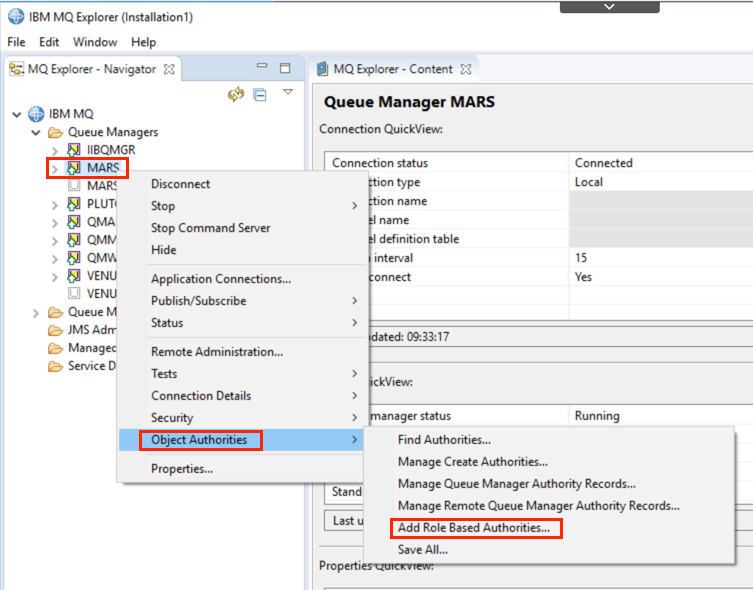Click the Queue Manager Clusters folder icon
This screenshot has height=590, width=753.
[x=56, y=313]
